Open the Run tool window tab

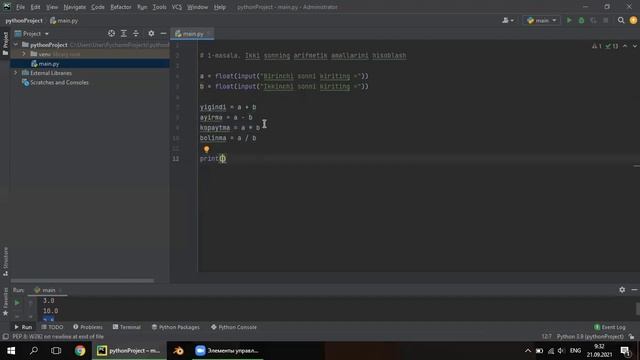click(23, 327)
